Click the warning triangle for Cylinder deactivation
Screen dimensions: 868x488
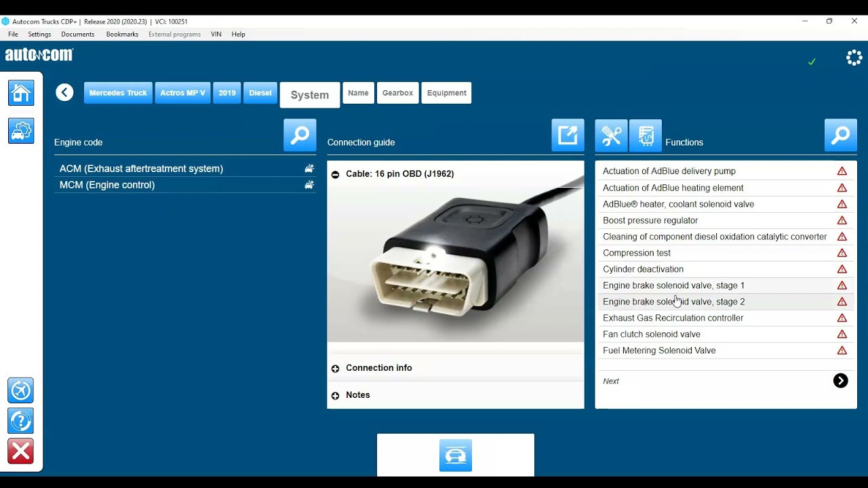(x=842, y=269)
